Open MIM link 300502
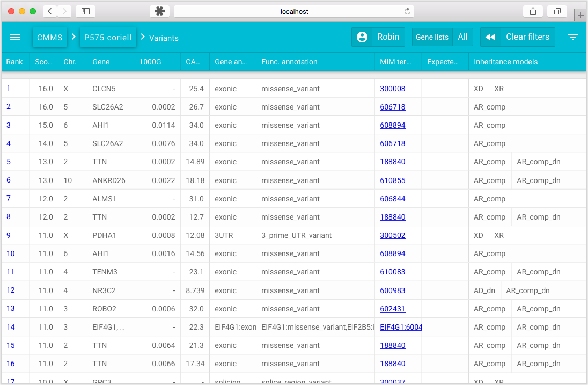588x385 pixels. click(x=393, y=235)
